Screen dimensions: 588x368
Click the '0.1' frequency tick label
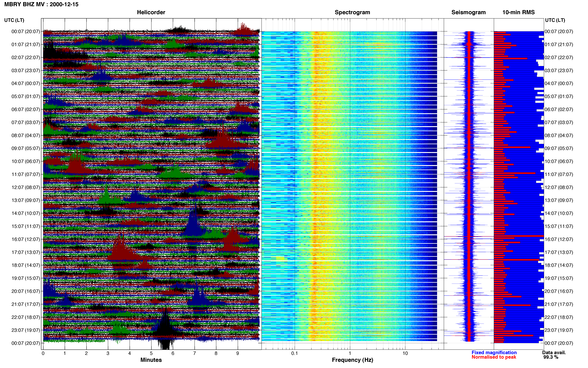point(295,353)
